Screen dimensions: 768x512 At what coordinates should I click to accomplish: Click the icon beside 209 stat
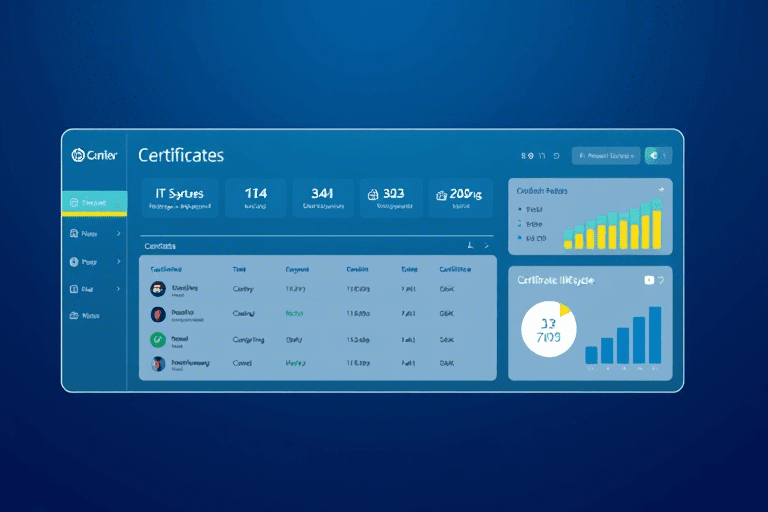(x=441, y=195)
